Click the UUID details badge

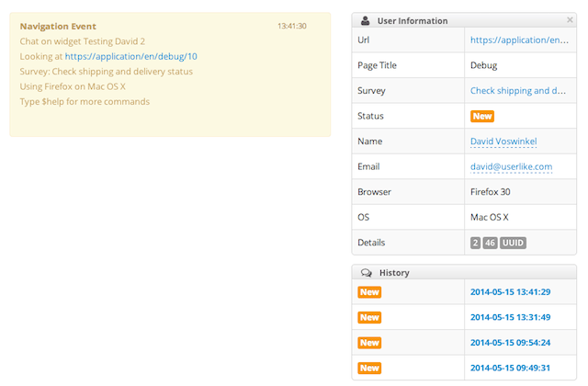coord(514,243)
